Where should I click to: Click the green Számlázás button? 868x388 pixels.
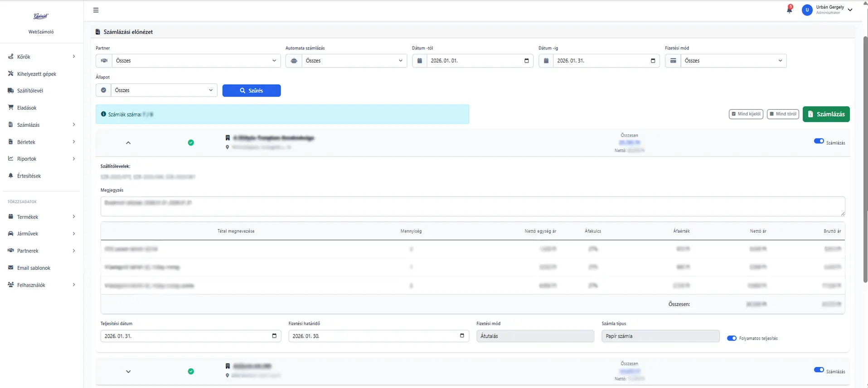click(826, 114)
